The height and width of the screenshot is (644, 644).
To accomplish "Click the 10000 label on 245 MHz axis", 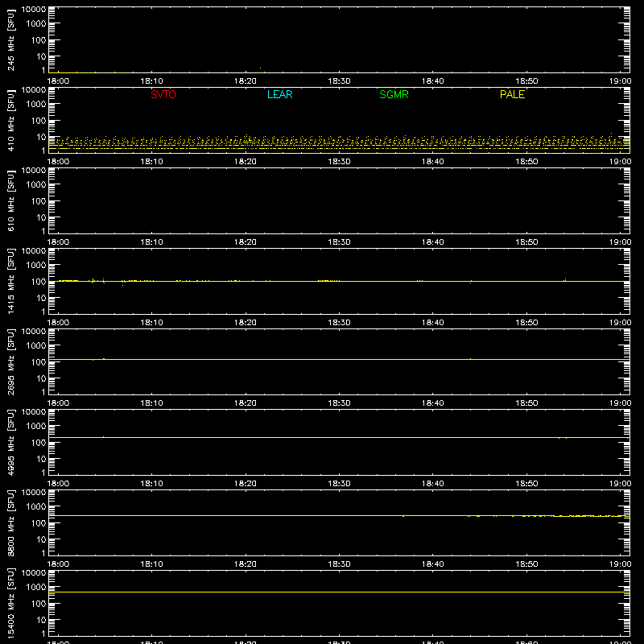I will pyautogui.click(x=34, y=10).
